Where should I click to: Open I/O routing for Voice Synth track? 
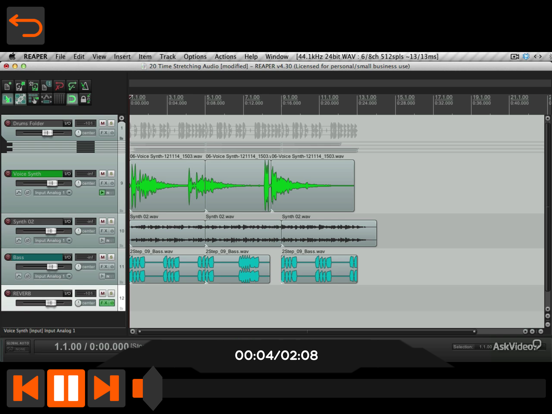67,174
